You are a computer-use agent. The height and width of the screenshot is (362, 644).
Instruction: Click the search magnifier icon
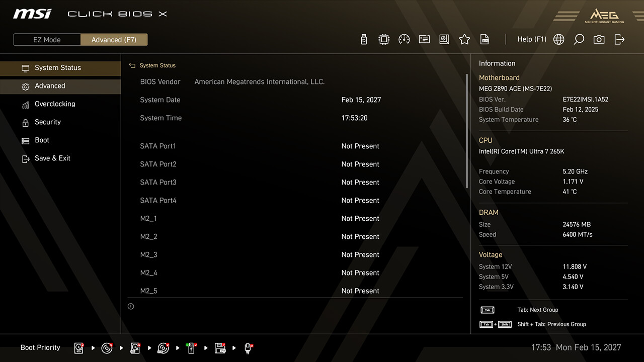(x=579, y=39)
